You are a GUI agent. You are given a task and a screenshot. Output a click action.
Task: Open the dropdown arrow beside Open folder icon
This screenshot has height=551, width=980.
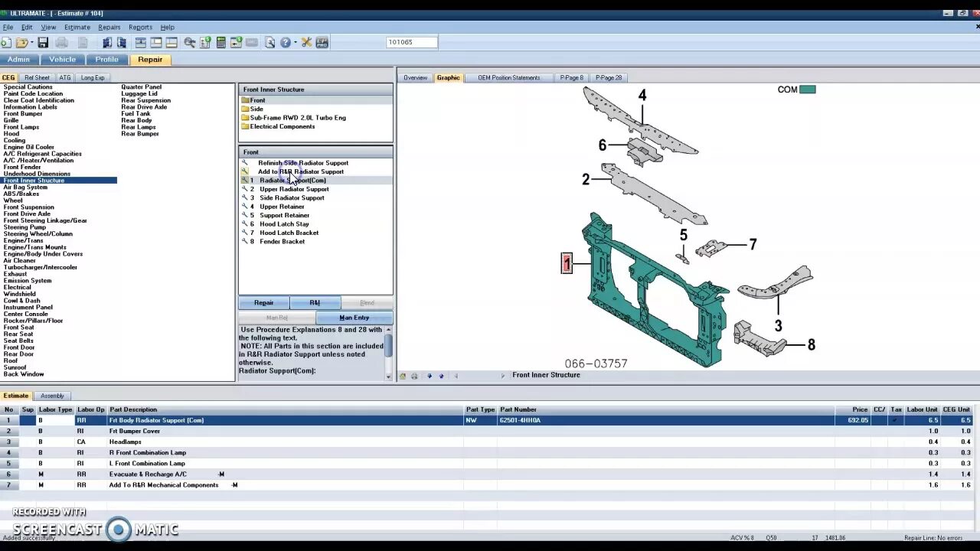(x=31, y=43)
